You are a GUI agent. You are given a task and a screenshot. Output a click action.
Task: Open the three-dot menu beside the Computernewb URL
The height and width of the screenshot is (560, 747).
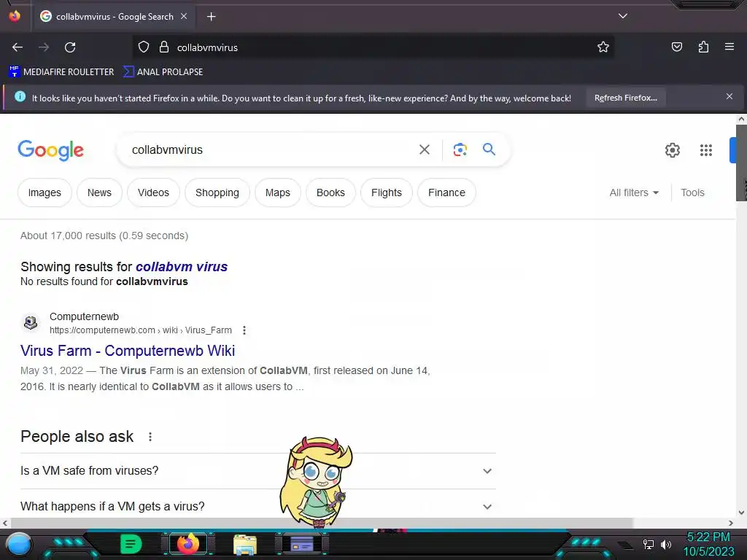click(244, 330)
